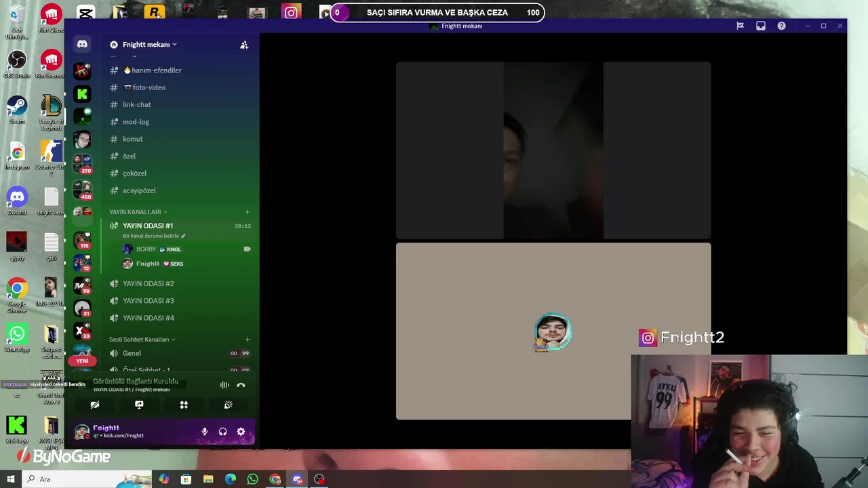Open Counter-Strike 2 desktop shortcut
Image resolution: width=868 pixels, height=488 pixels.
click(51, 158)
